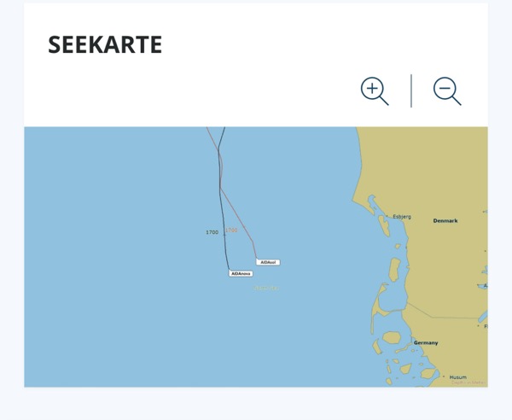Click the dark AIDAnova route line
Viewport: 512px width, 420px height.
pyautogui.click(x=225, y=248)
